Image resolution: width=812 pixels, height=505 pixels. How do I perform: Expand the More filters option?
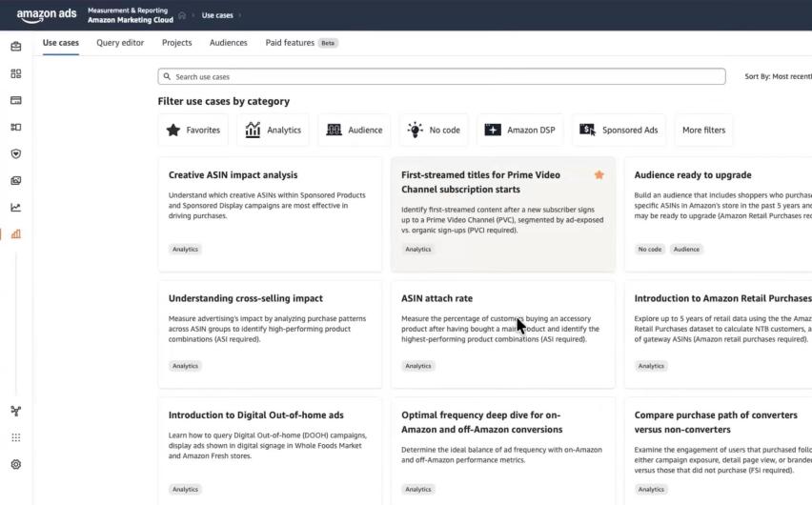point(703,131)
